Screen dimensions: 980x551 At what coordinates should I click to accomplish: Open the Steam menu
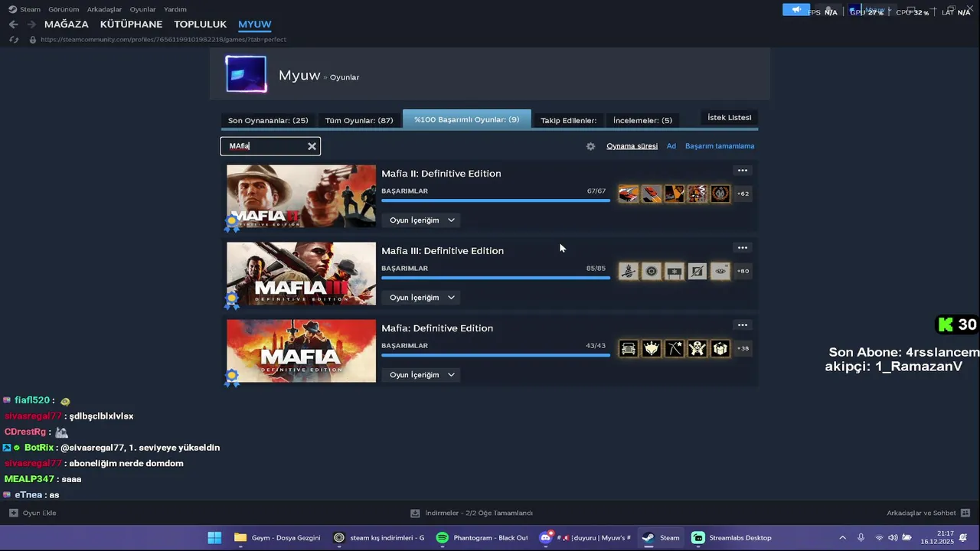[24, 9]
